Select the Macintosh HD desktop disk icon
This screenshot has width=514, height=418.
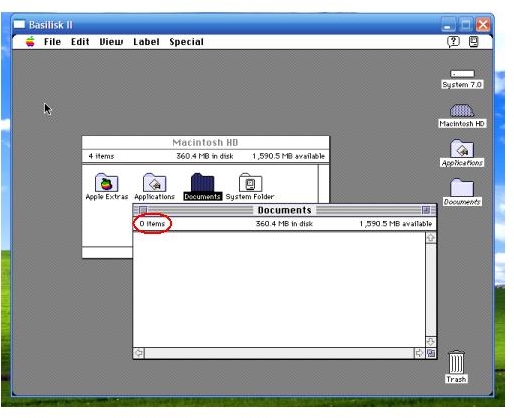462,111
